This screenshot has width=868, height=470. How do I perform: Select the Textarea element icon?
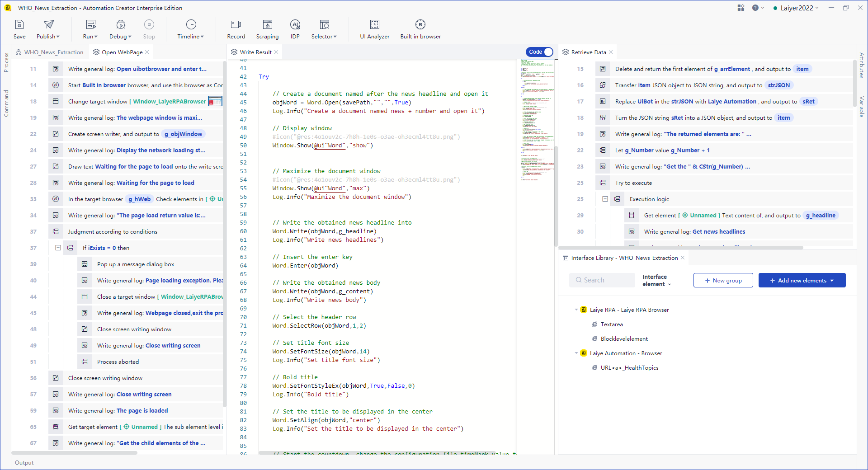click(594, 324)
